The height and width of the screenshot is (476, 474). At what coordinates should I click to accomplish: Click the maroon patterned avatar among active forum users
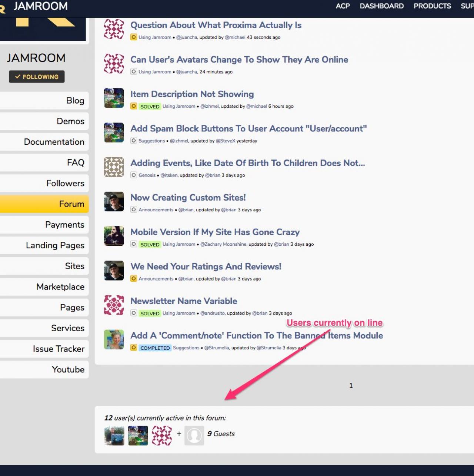tap(162, 435)
